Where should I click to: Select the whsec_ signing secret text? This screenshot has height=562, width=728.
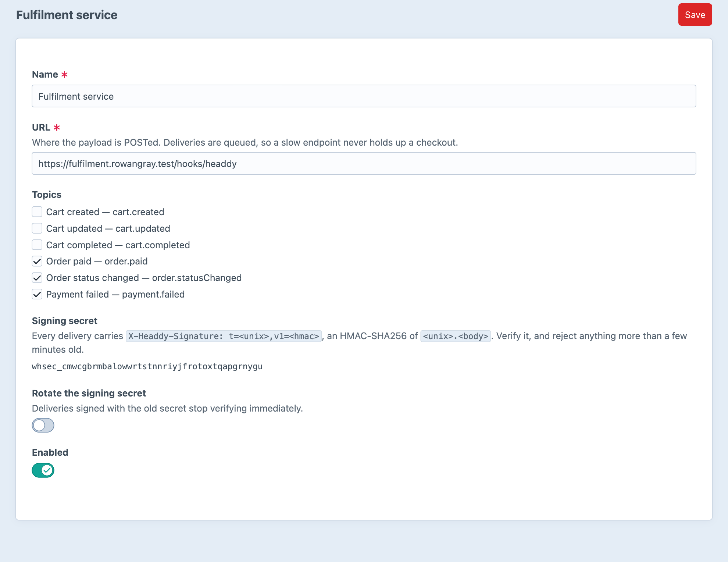click(147, 366)
